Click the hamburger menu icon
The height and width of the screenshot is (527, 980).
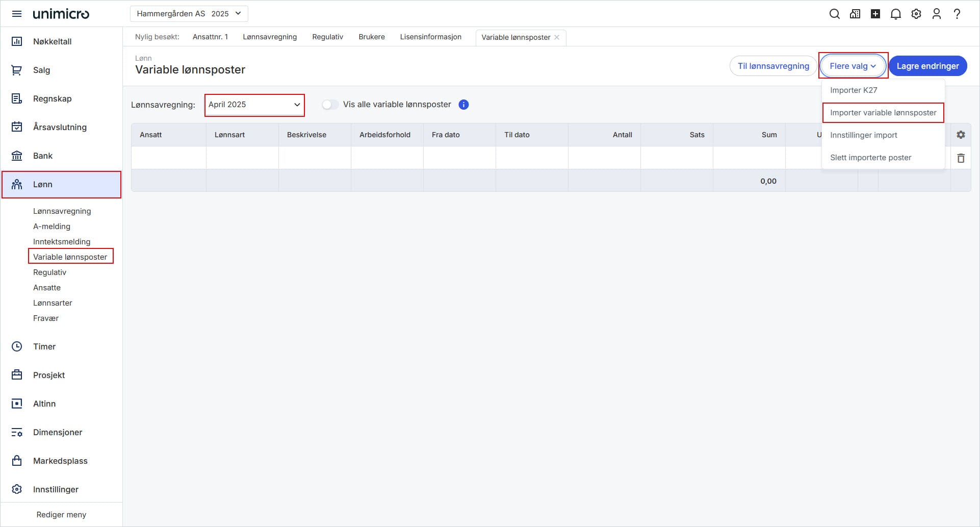coord(17,14)
